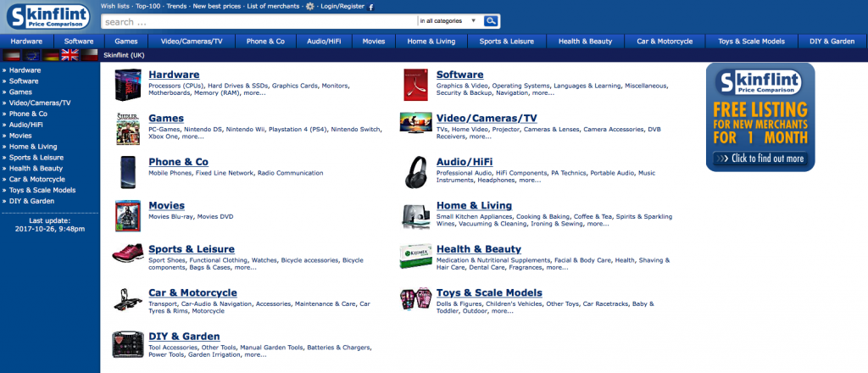Image resolution: width=868 pixels, height=373 pixels.
Task: Open the Facebook icon link
Action: click(x=371, y=7)
